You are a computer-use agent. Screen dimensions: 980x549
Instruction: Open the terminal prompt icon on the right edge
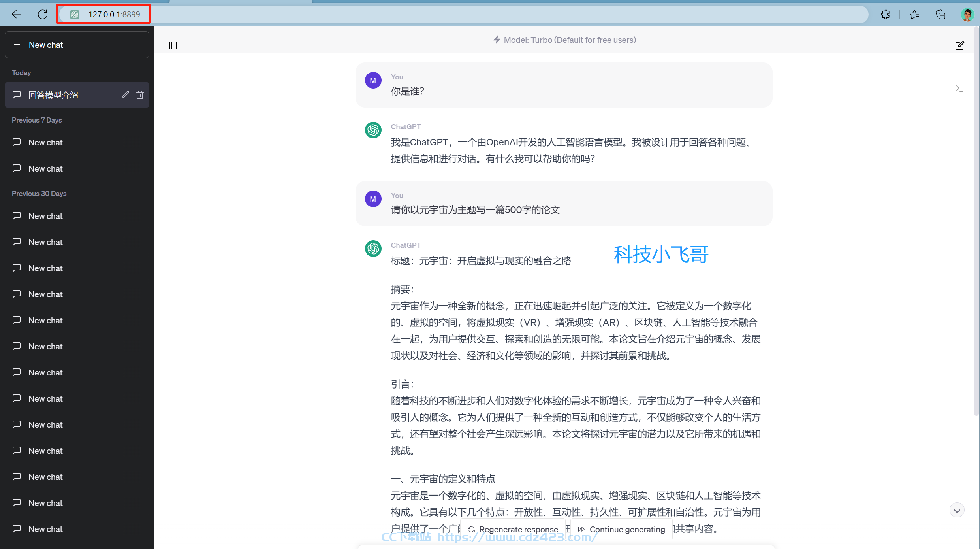[959, 89]
